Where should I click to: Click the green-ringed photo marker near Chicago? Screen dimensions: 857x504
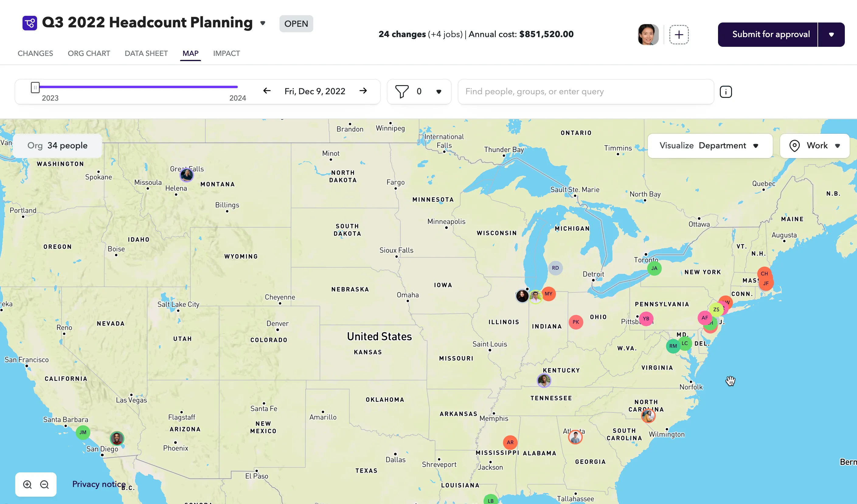pos(535,297)
